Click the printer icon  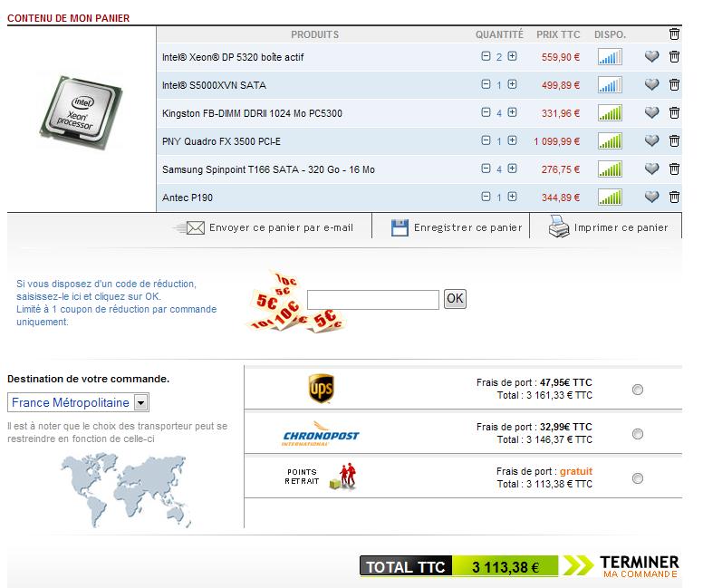pos(559,227)
